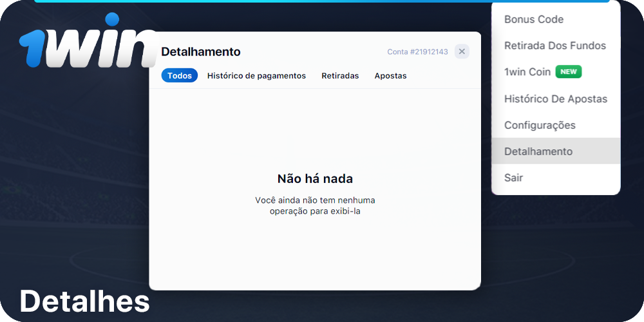Switch to the Apostas tab
Viewport: 644px width, 322px height.
[390, 75]
